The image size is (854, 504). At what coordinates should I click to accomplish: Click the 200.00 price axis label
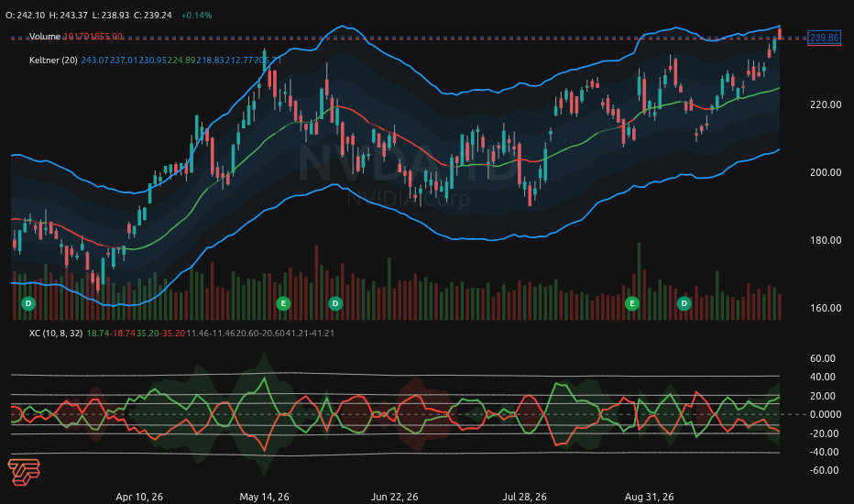[825, 172]
